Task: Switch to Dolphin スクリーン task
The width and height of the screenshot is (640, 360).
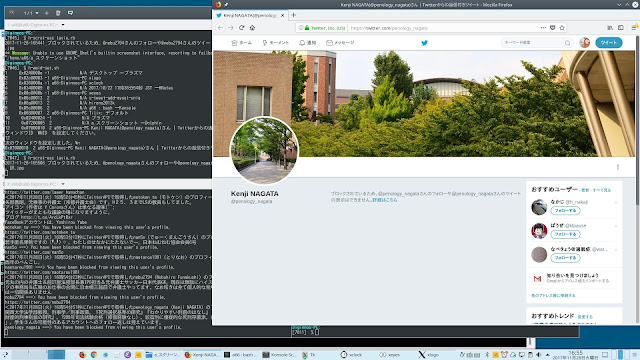Action: pos(162,355)
